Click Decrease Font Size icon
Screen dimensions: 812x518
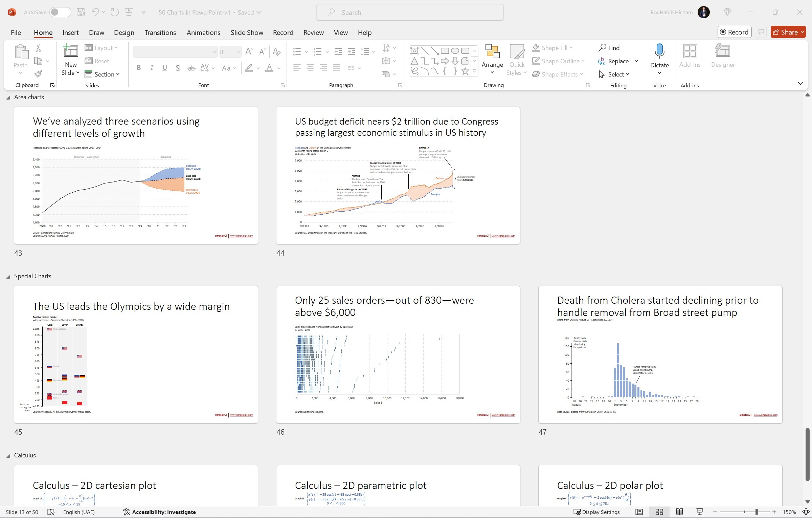(x=262, y=51)
